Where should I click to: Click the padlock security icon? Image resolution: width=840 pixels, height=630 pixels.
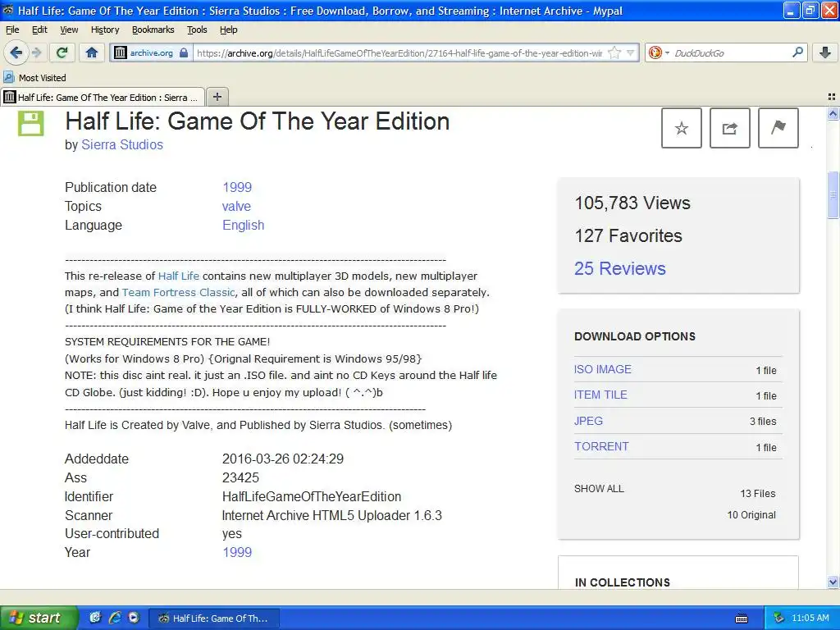pyautogui.click(x=184, y=52)
